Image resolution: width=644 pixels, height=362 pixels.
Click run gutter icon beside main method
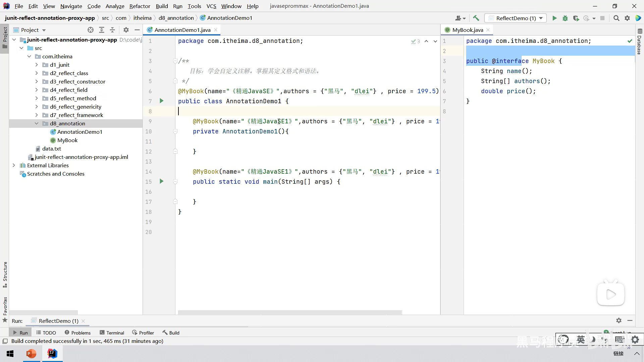(162, 181)
